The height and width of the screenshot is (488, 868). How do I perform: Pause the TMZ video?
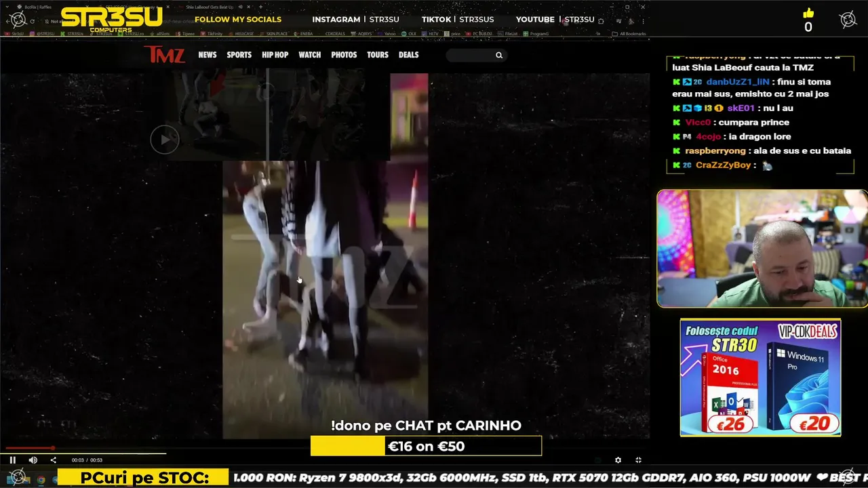[12, 460]
